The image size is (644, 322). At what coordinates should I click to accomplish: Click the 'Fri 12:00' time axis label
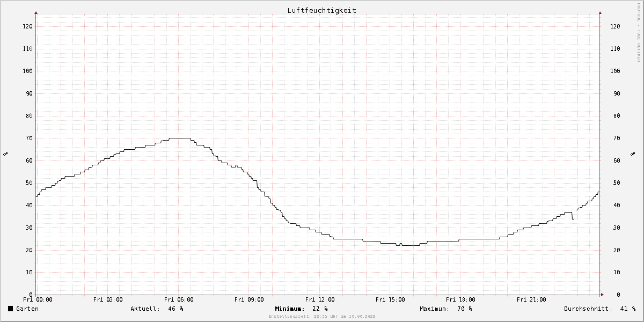click(320, 299)
